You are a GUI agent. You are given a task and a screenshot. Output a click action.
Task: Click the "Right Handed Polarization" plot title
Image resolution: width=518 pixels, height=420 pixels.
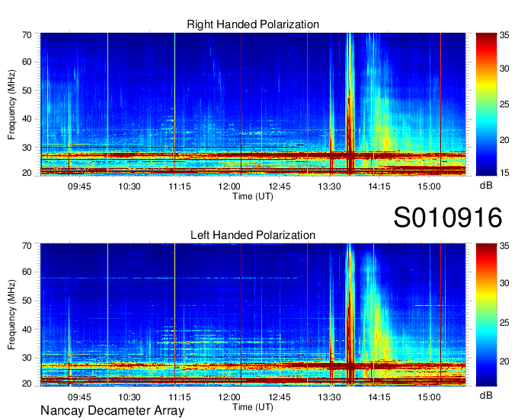[253, 25]
